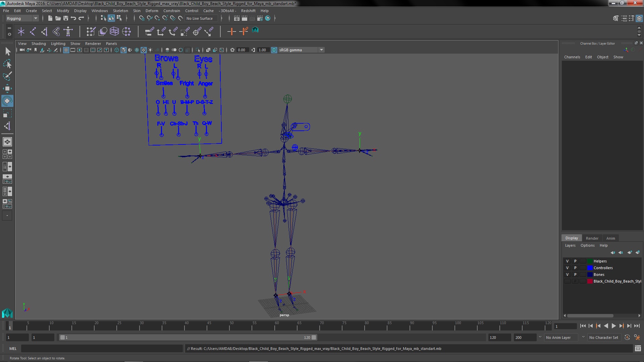Screen dimensions: 644x362
Task: Click the Controllers layer blue color swatch
Action: (x=590, y=268)
